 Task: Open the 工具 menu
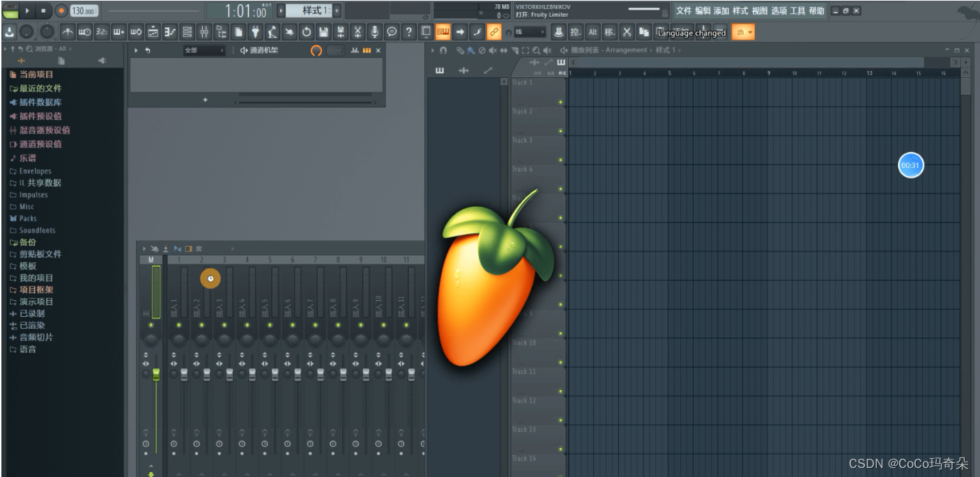(797, 10)
